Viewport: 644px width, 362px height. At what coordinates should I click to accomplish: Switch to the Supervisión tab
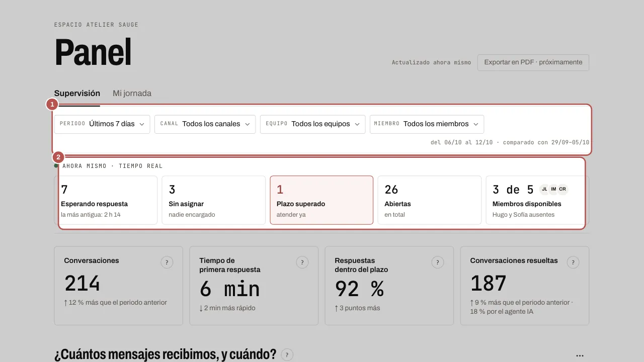[x=77, y=94]
